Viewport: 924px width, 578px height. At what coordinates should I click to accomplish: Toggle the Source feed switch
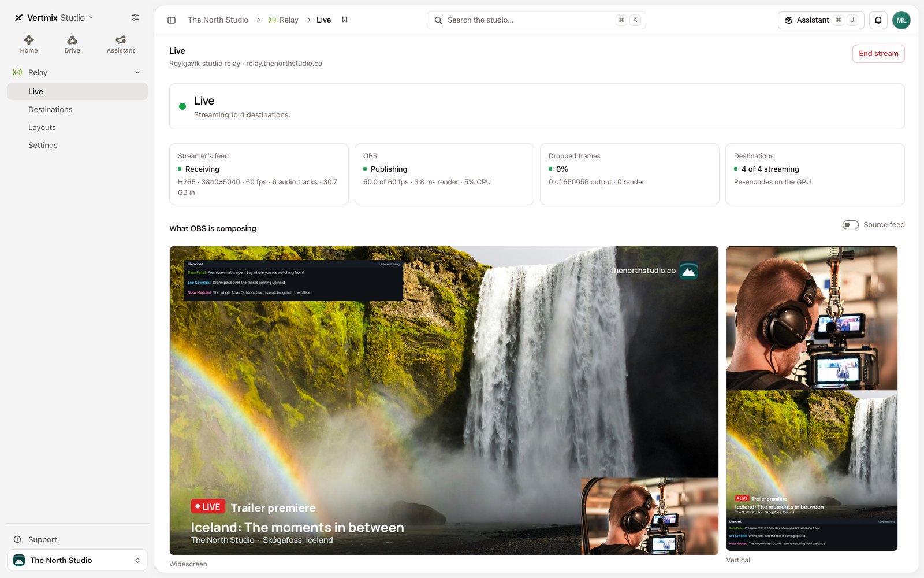(x=851, y=225)
